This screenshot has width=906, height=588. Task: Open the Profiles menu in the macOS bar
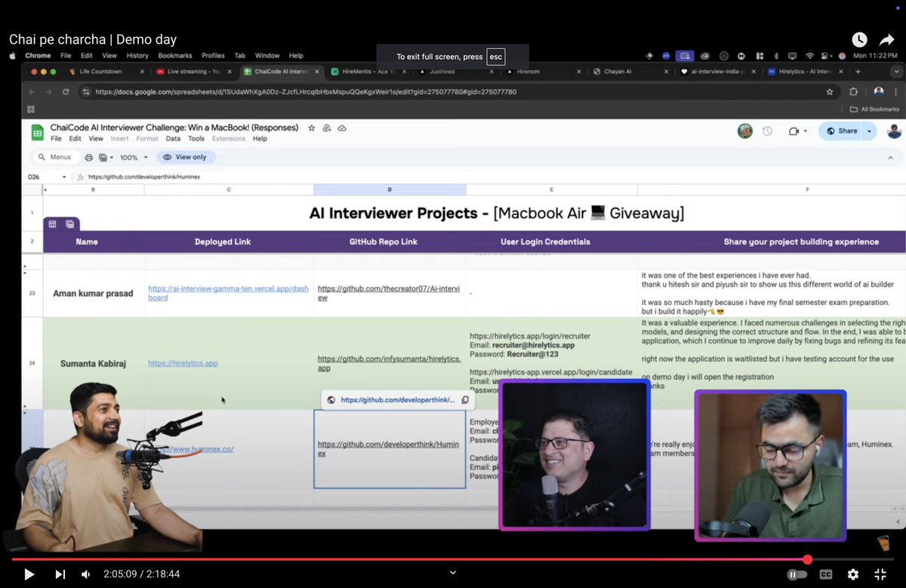[213, 55]
